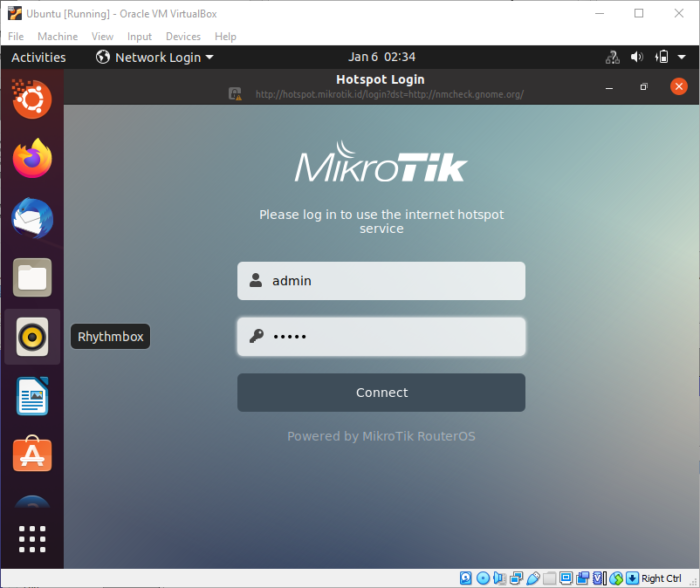The height and width of the screenshot is (588, 700).
Task: Open the VirtualBox Help menu
Action: pyautogui.click(x=225, y=36)
